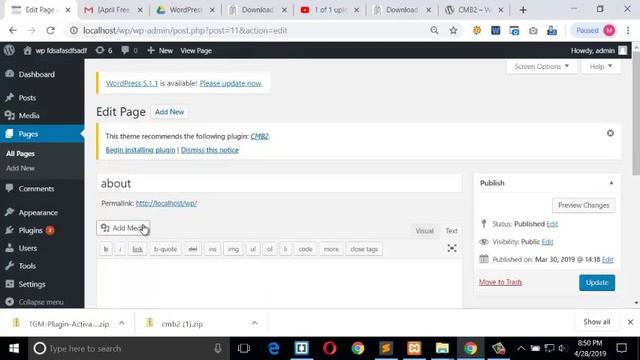Screen dimensions: 640x360
Task: Open CMB2 plugin link in notice
Action: click(260, 136)
